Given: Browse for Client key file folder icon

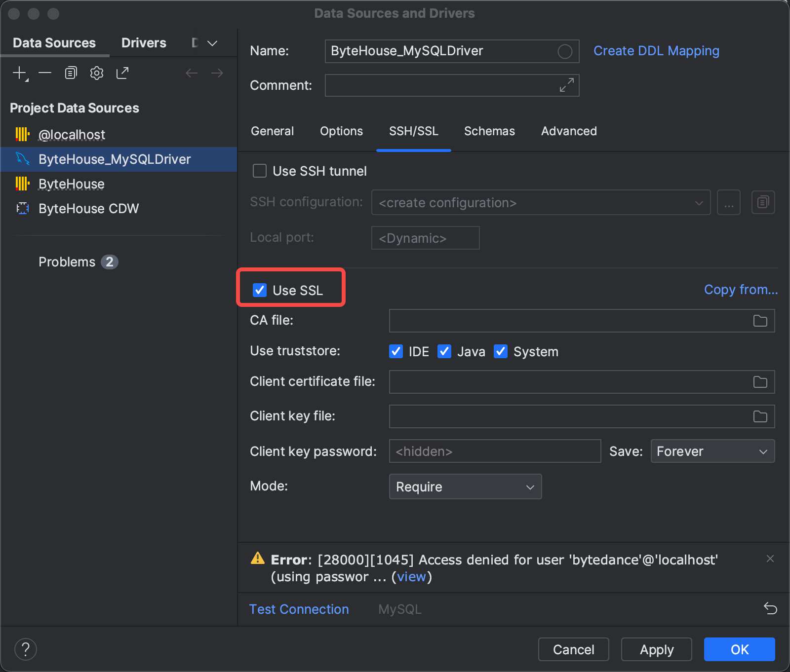Looking at the screenshot, I should 760,416.
